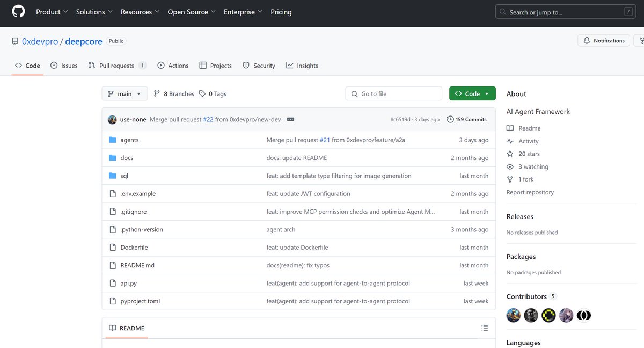Open the docs folder
Image resolution: width=644 pixels, height=348 pixels.
click(x=127, y=158)
